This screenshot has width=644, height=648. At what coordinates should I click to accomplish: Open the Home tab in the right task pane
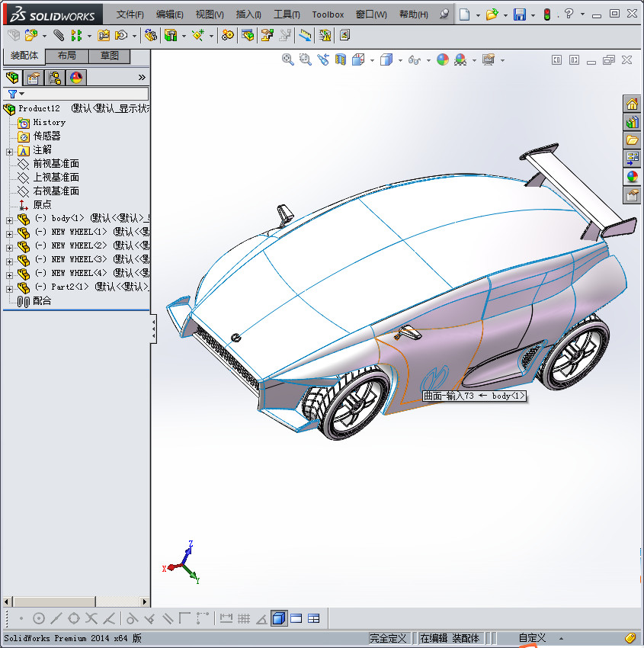[x=632, y=104]
